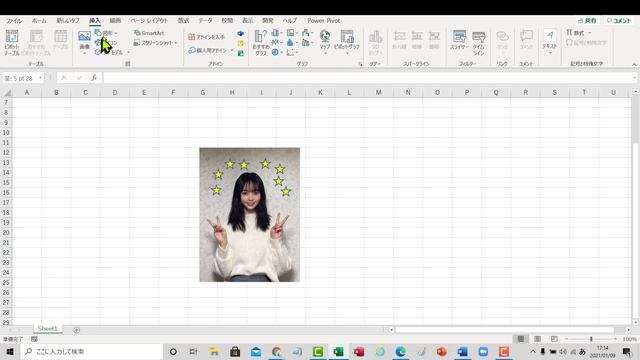Click the Share (共有) button

[x=587, y=21]
